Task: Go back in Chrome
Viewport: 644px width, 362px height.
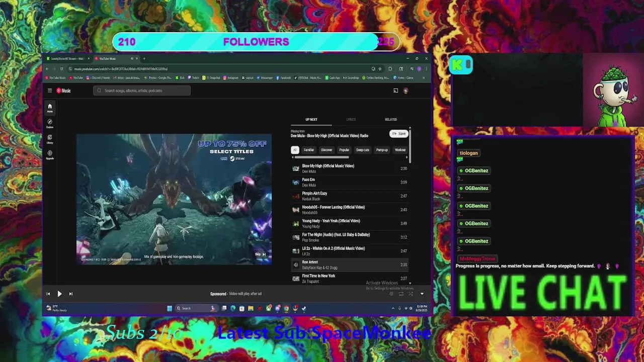Action: coord(47,69)
